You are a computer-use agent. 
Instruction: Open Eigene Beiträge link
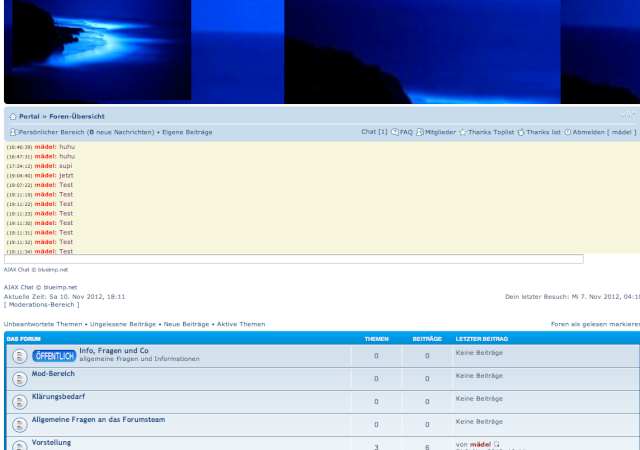tap(187, 132)
